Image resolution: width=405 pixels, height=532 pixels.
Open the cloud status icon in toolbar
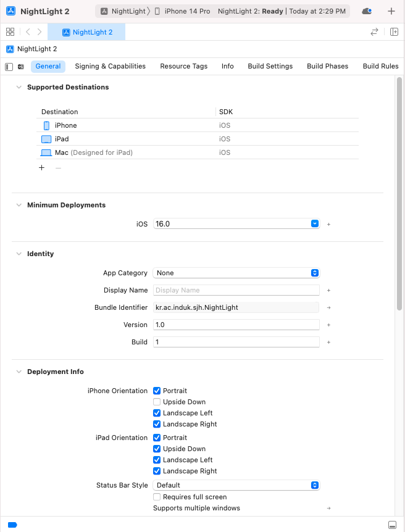367,11
